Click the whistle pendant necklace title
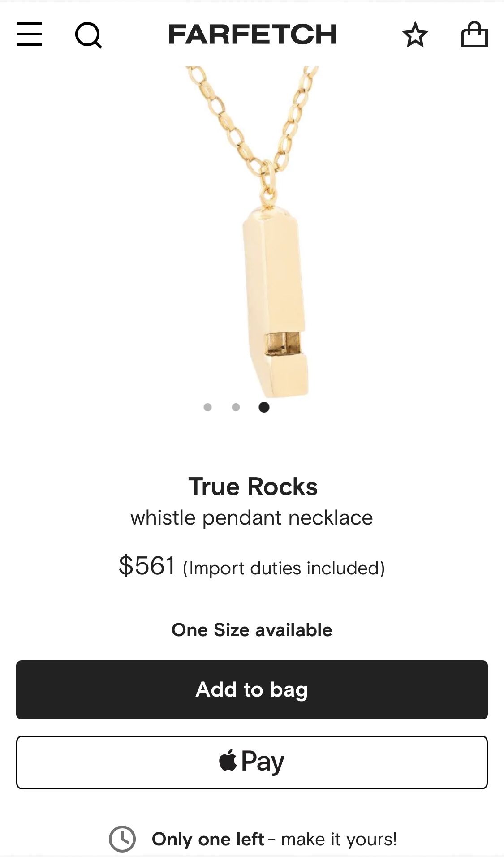This screenshot has height=857, width=504. 252,518
